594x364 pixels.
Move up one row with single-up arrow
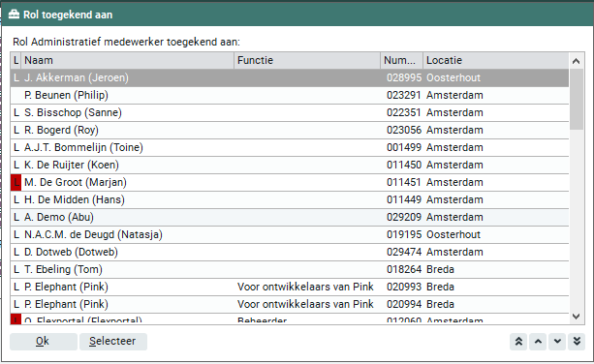(x=538, y=342)
